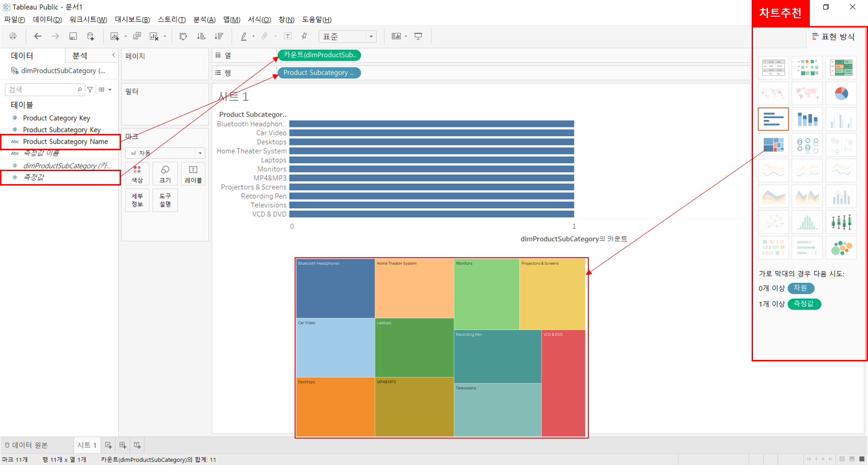
Task: Click the 도구 설명 button on Marks card
Action: coord(165,200)
